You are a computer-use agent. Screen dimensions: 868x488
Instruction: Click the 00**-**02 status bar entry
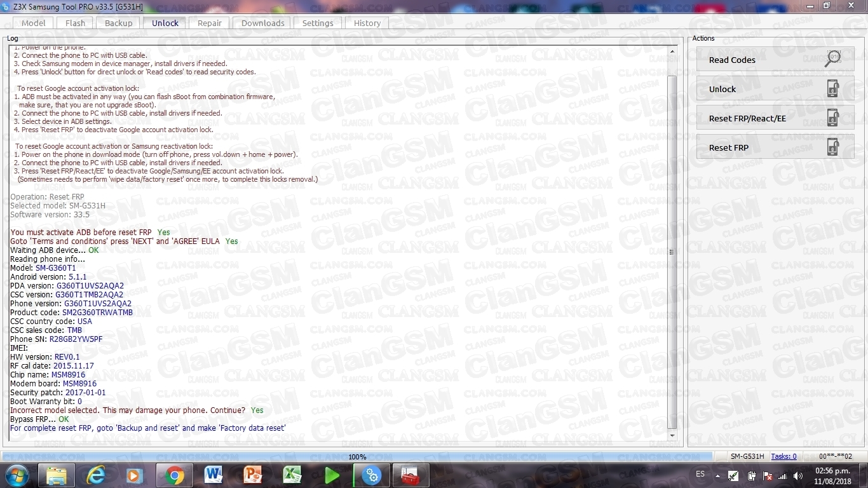pyautogui.click(x=835, y=456)
